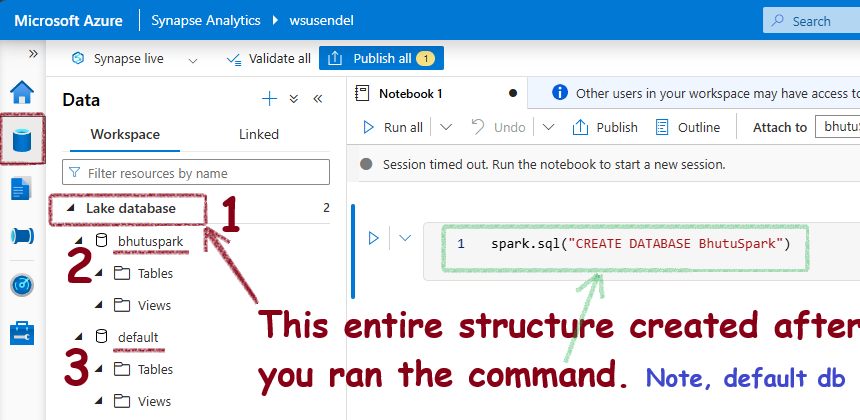
Task: Click Publish in the notebook toolbar
Action: 604,127
